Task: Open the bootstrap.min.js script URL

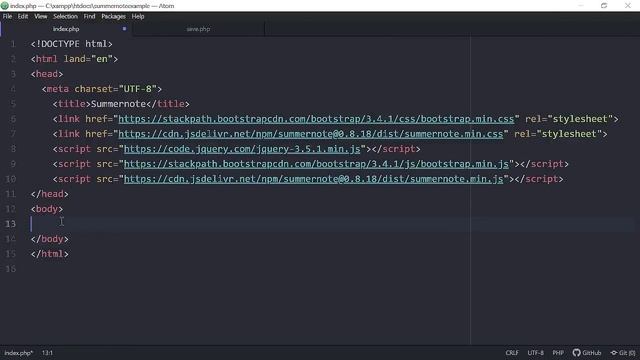Action: click(x=316, y=164)
